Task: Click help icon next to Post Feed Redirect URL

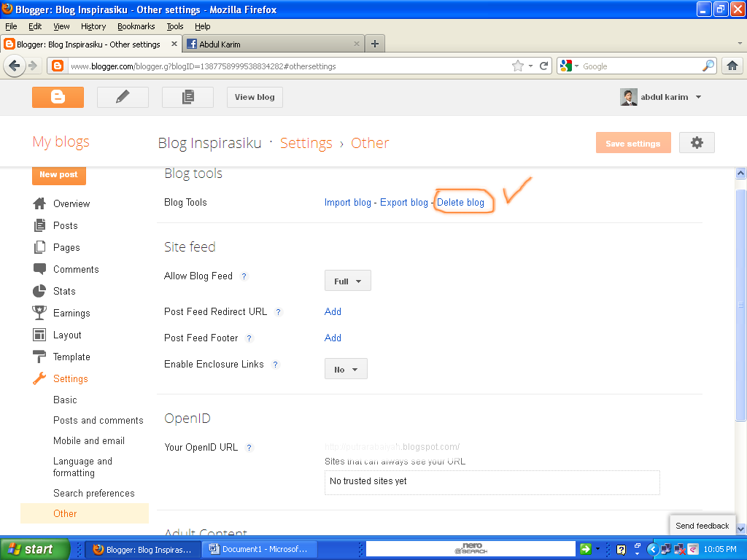Action: [x=279, y=312]
